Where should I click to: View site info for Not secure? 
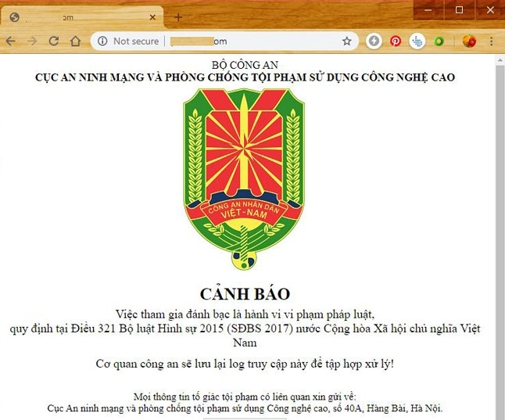click(102, 41)
